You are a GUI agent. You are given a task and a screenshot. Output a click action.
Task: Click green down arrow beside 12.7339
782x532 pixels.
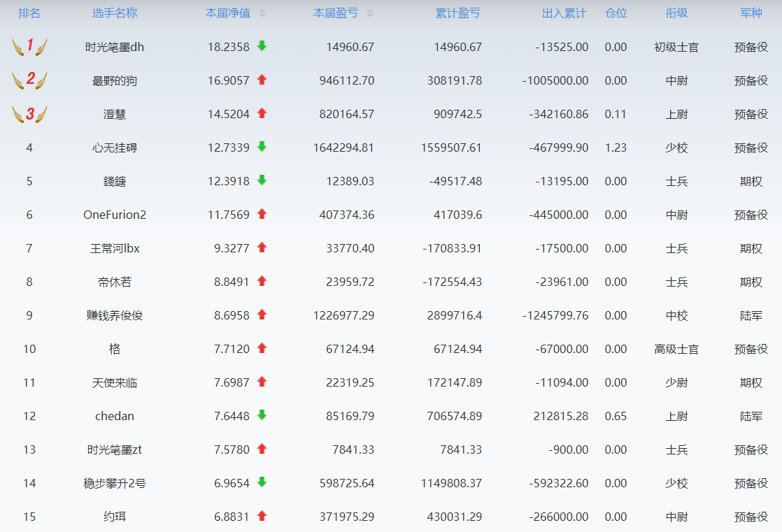(262, 147)
